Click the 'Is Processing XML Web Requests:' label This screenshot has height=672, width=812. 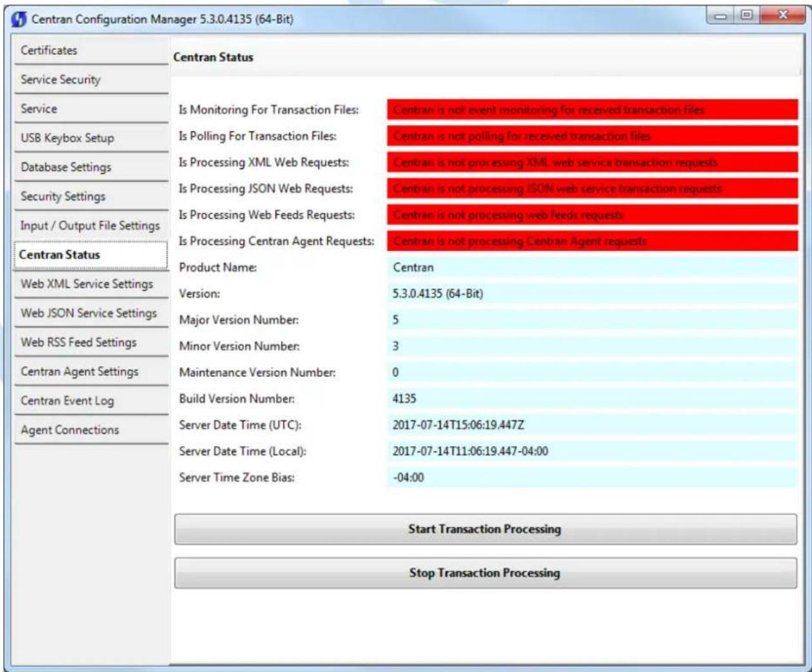(264, 163)
